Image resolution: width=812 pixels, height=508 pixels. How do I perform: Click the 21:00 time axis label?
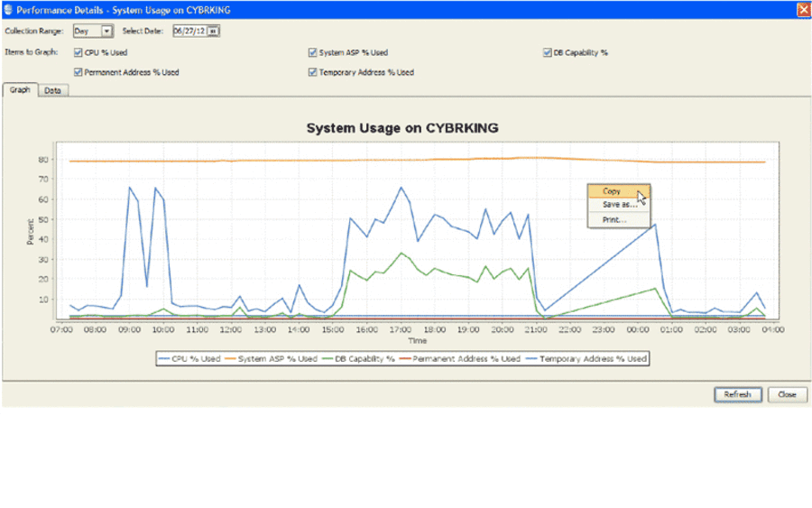pos(536,329)
